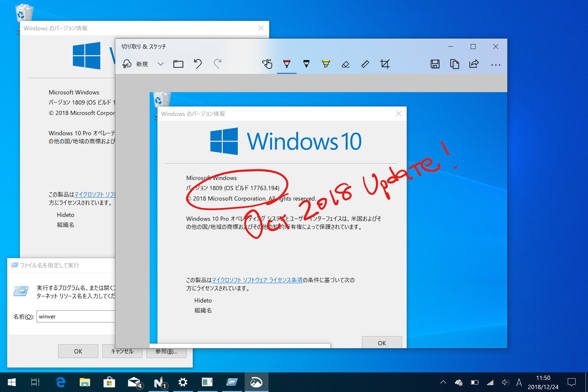Screen dimensions: 588x392
Task: Toggle touch writing mode
Action: 268,64
